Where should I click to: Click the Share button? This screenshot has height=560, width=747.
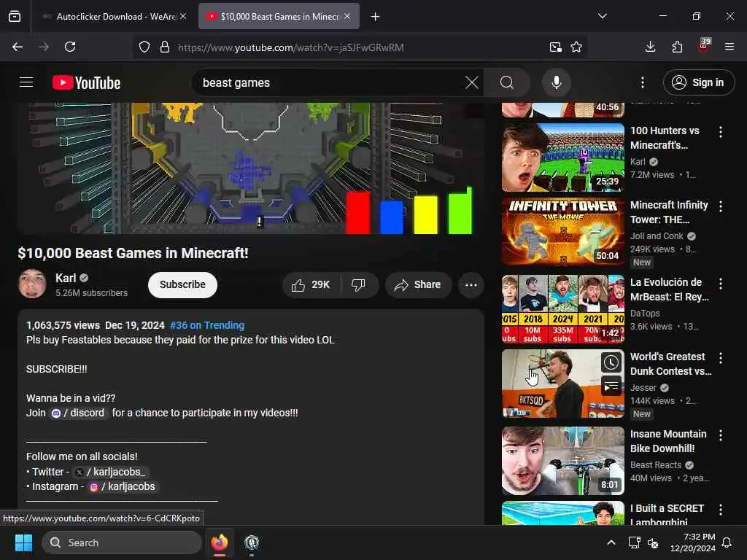(x=418, y=285)
